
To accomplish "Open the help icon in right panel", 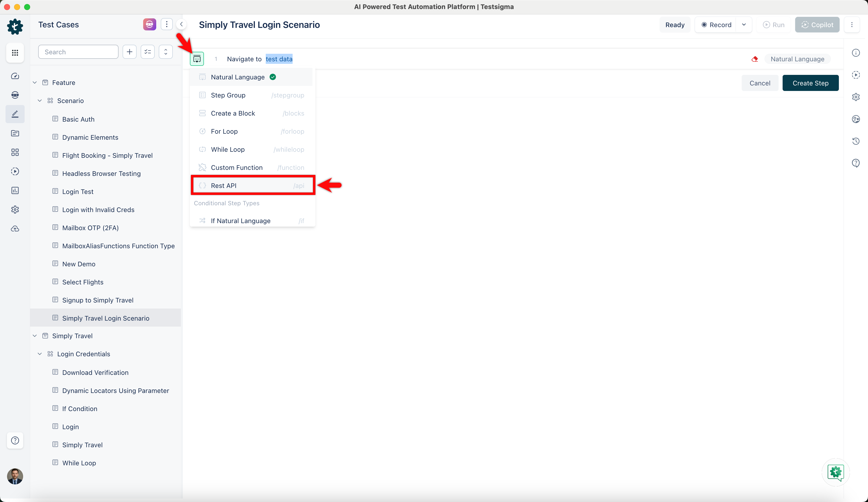I will click(856, 163).
